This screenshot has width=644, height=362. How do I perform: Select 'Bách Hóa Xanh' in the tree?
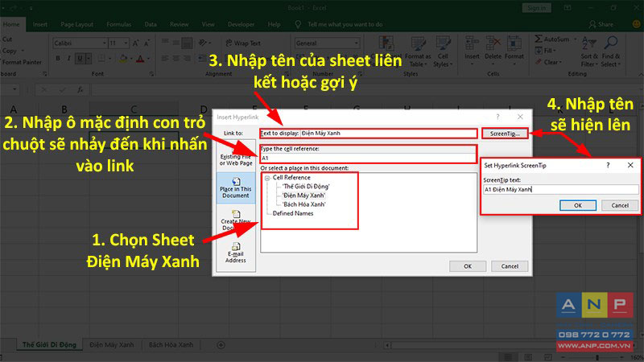coord(304,204)
